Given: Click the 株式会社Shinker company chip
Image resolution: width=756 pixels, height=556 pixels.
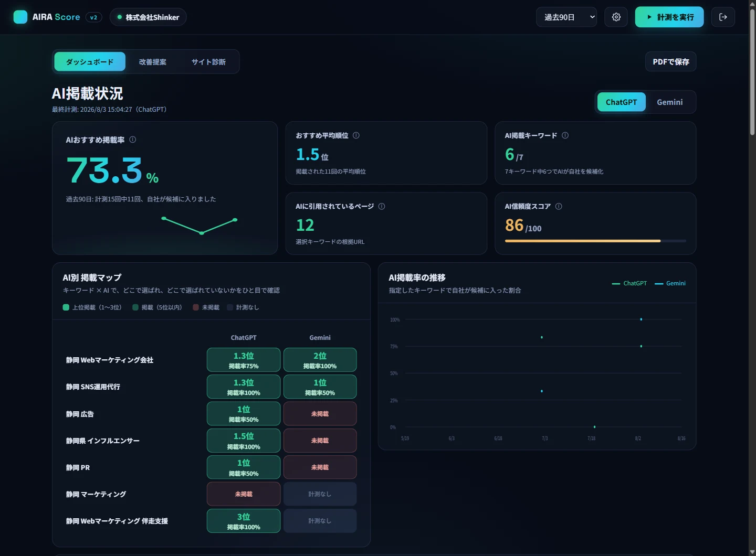Looking at the screenshot, I should pyautogui.click(x=148, y=17).
